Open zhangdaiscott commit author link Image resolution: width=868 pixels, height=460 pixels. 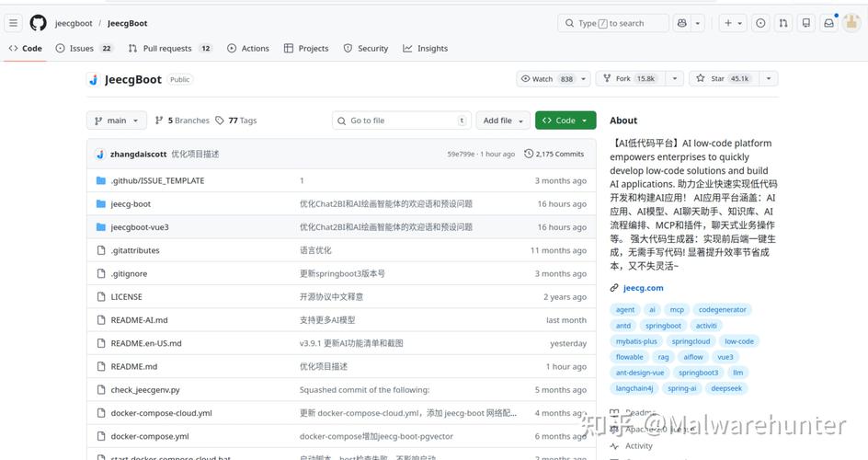point(139,154)
